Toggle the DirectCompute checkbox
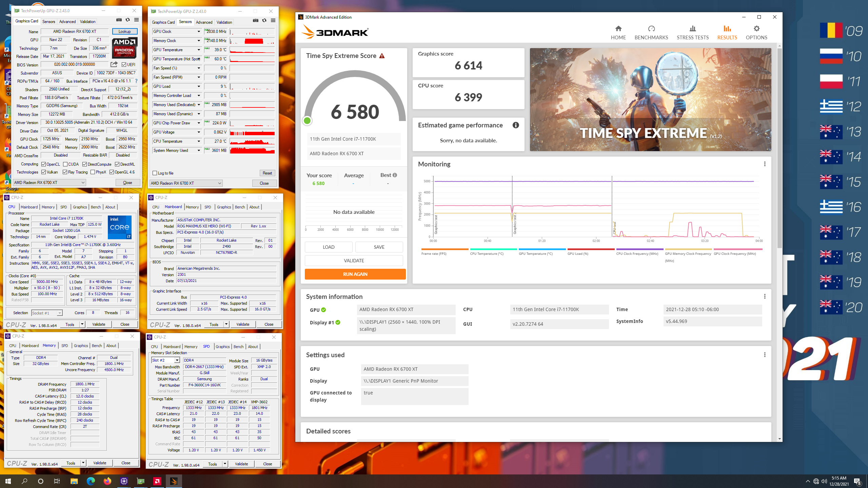Viewport: 868px width, 488px height. pyautogui.click(x=85, y=164)
